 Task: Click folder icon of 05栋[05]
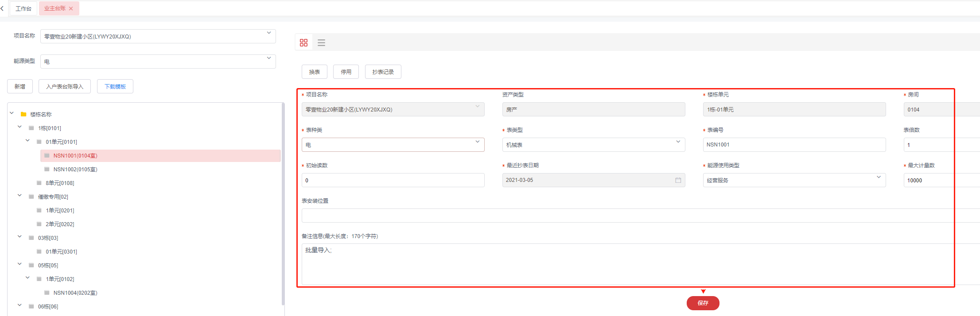click(x=31, y=265)
